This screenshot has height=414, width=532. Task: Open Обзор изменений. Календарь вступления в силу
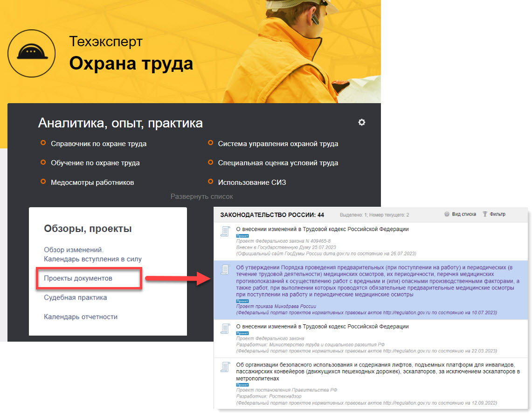93,254
